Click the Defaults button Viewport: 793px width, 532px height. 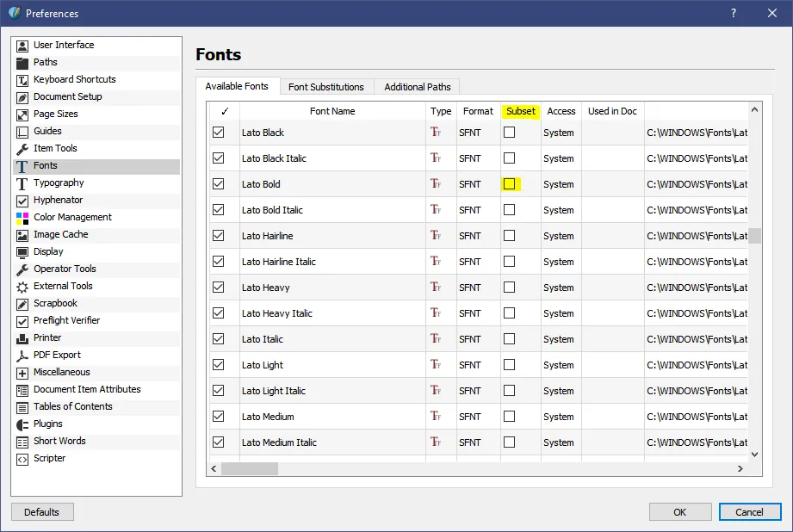42,512
